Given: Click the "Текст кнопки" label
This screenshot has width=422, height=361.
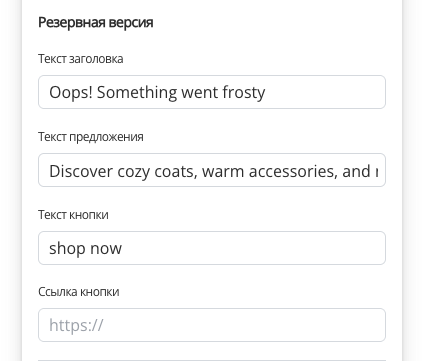Looking at the screenshot, I should coord(73,215).
